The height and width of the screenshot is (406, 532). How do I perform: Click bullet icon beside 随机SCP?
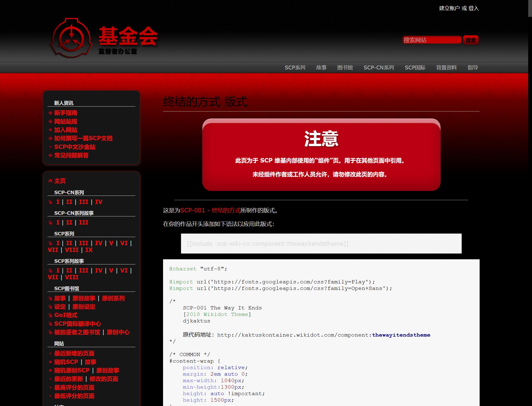(50, 362)
